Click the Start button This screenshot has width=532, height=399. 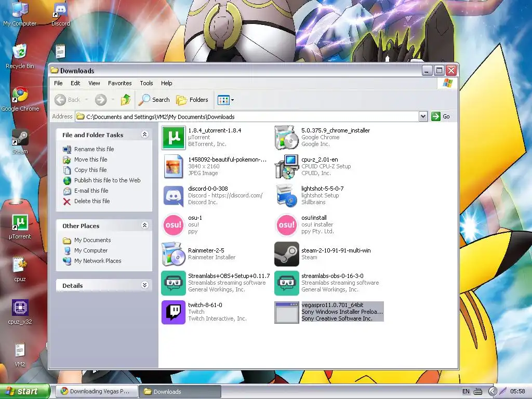25,391
